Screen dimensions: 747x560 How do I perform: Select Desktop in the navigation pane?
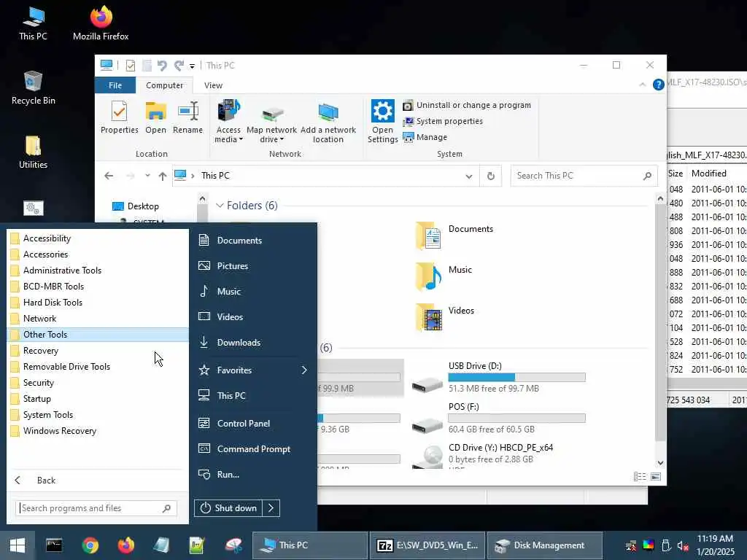coord(136,206)
